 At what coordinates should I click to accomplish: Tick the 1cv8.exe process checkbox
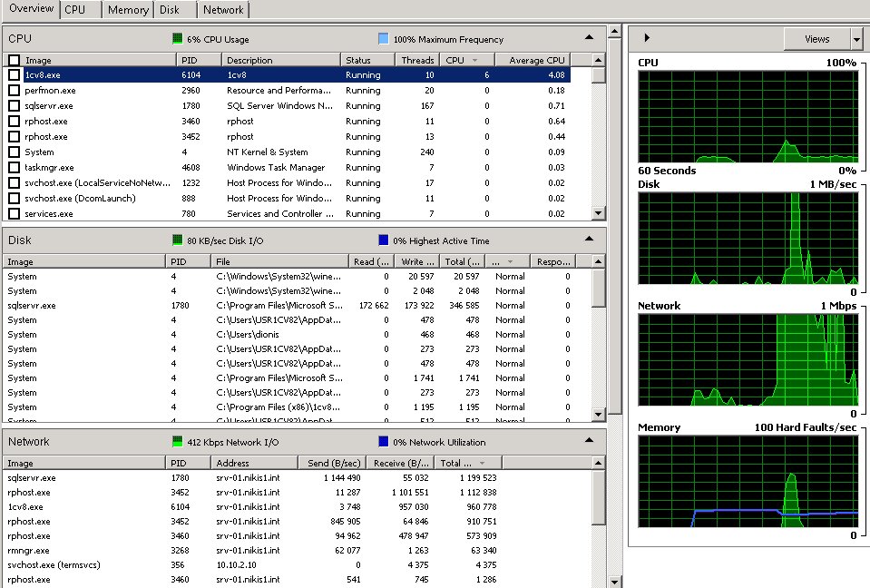tap(15, 75)
